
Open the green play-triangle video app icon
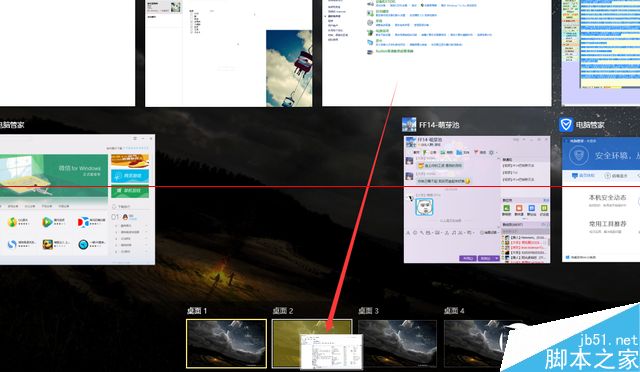click(47, 222)
